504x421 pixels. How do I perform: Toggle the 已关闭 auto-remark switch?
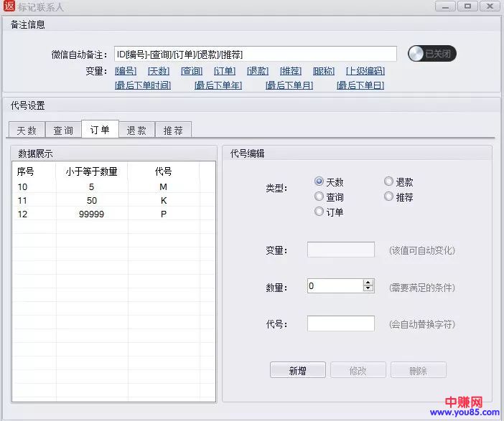[432, 54]
